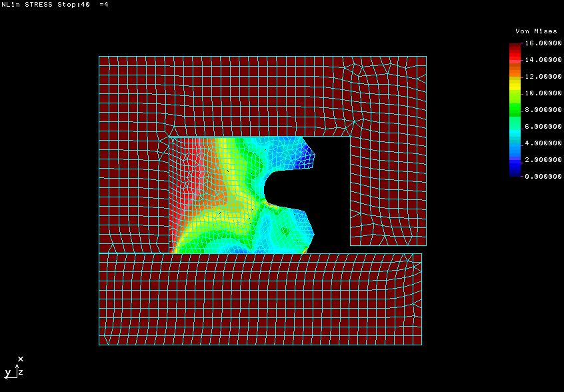Click the z axis label on triad
The width and height of the screenshot is (564, 392).
(x=21, y=372)
